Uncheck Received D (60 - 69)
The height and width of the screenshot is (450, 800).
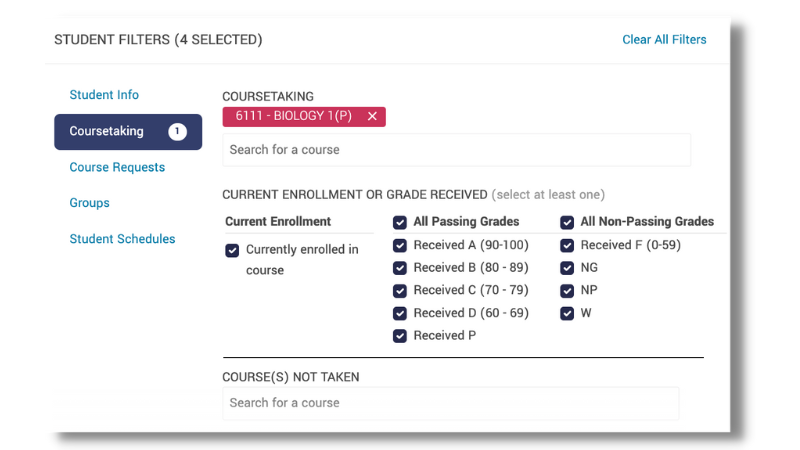pos(400,313)
